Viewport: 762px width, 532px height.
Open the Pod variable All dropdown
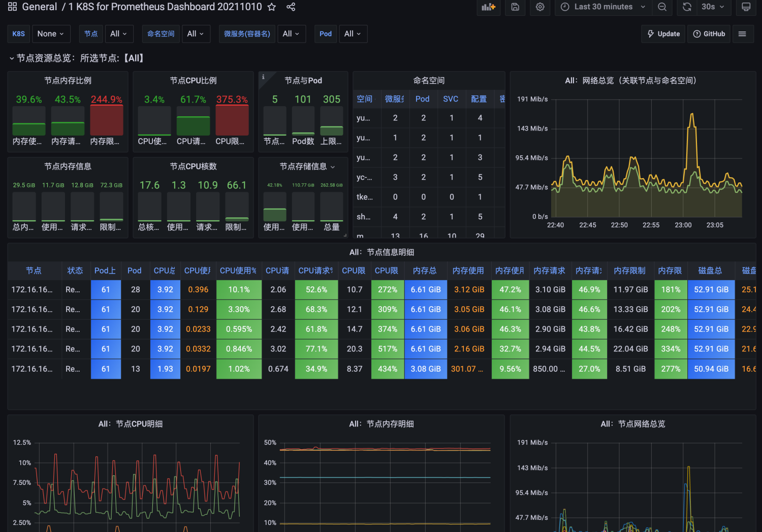pyautogui.click(x=353, y=34)
